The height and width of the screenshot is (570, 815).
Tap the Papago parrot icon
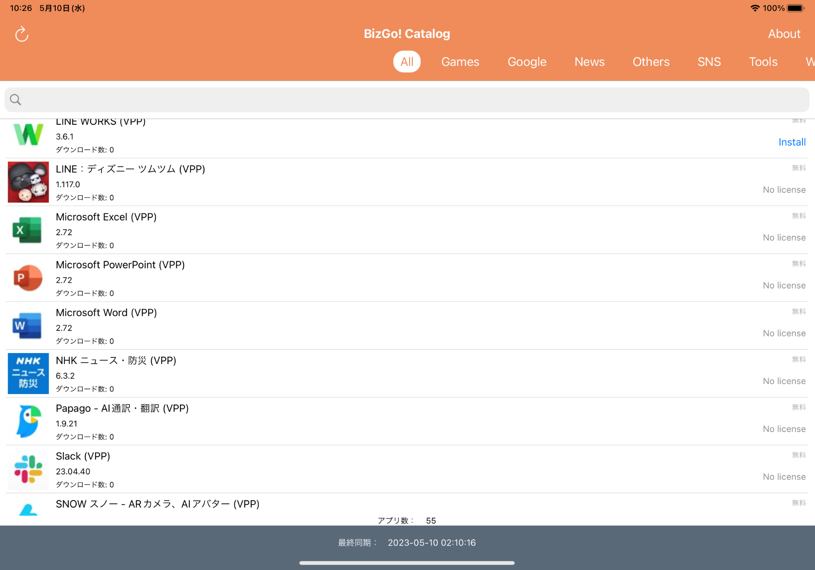28,421
